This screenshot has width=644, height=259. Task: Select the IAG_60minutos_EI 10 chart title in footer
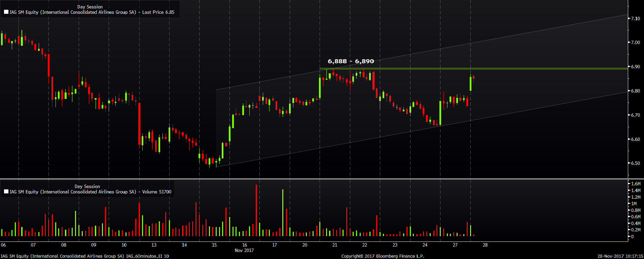coord(147,256)
